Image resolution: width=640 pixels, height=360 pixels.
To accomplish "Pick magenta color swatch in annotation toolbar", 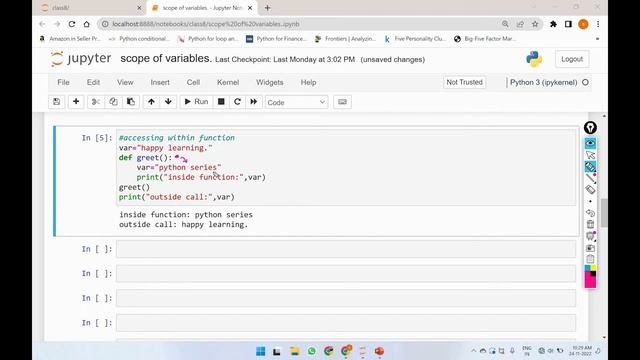I will coord(590,282).
